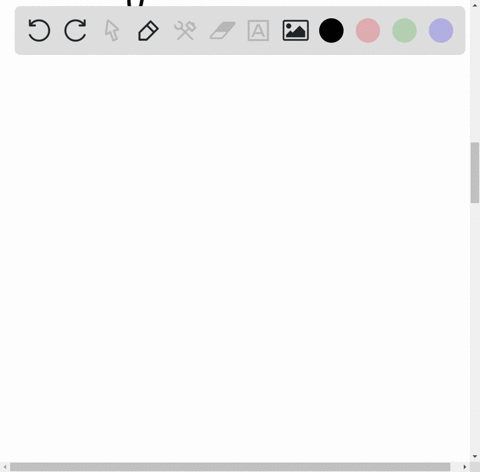Pick the purple ink color
The image size is (480, 472).
click(441, 31)
